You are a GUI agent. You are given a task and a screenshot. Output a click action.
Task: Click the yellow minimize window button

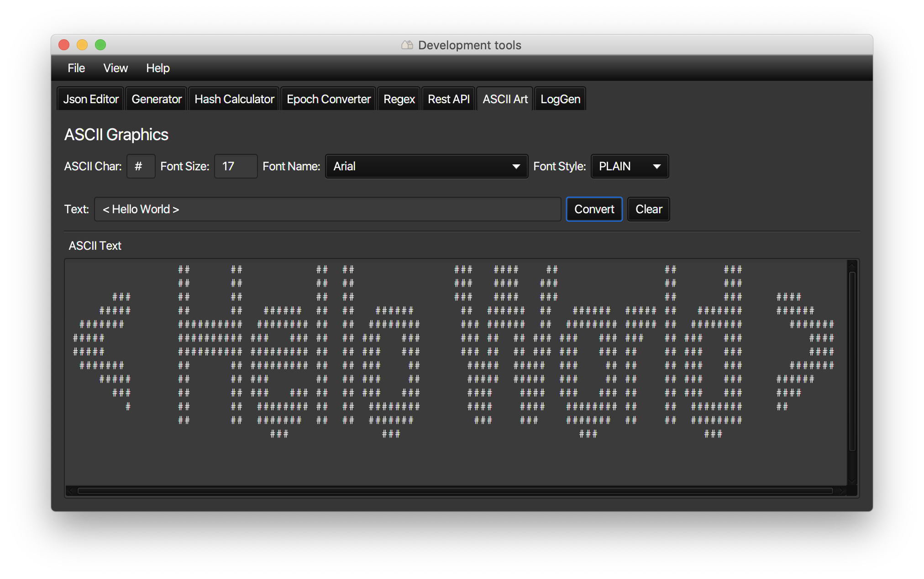pos(82,45)
